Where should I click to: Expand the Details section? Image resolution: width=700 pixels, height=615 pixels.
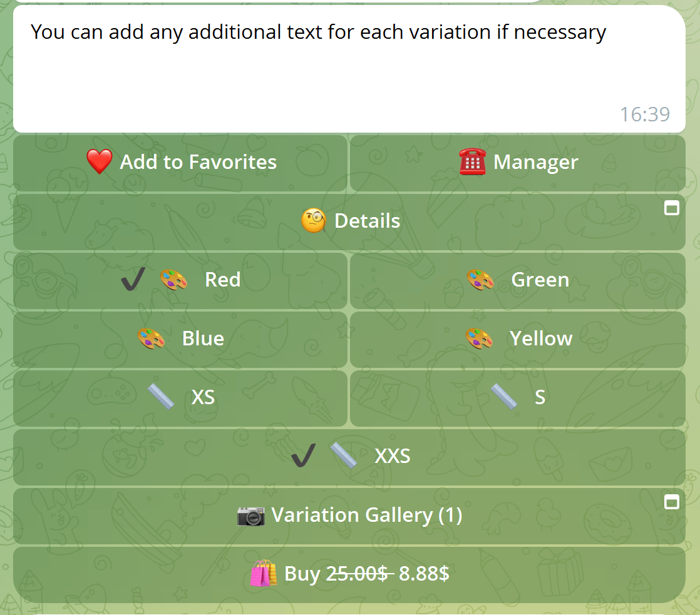pyautogui.click(x=367, y=221)
